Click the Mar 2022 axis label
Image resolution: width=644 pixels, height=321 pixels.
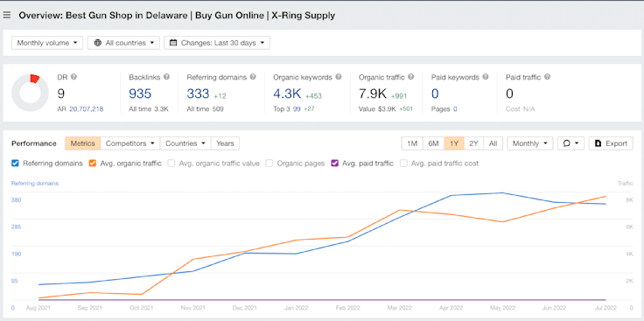(399, 308)
